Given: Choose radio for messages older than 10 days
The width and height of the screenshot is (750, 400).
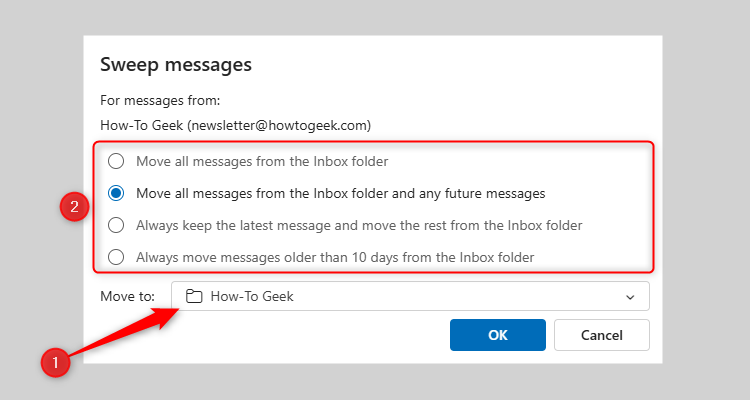Looking at the screenshot, I should (x=117, y=257).
